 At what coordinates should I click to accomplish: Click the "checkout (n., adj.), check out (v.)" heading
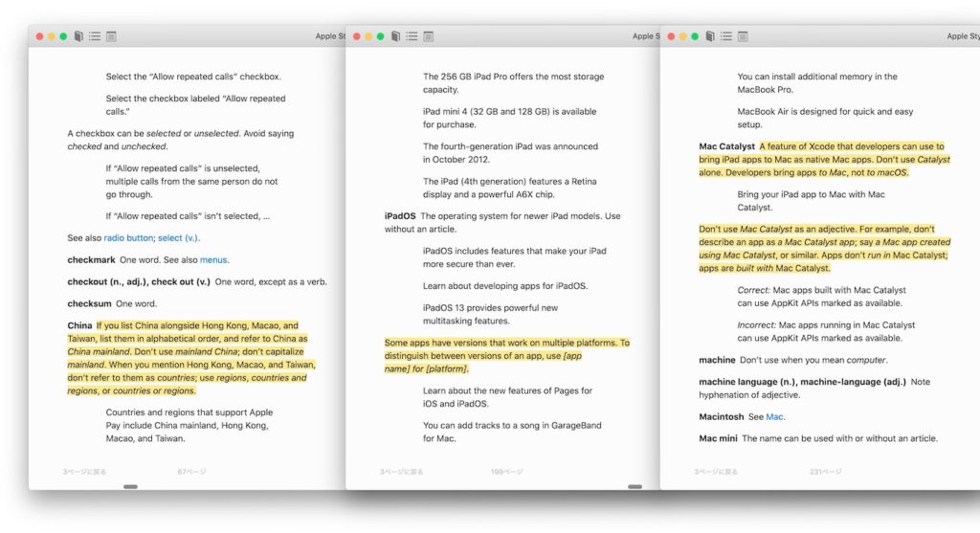[139, 281]
